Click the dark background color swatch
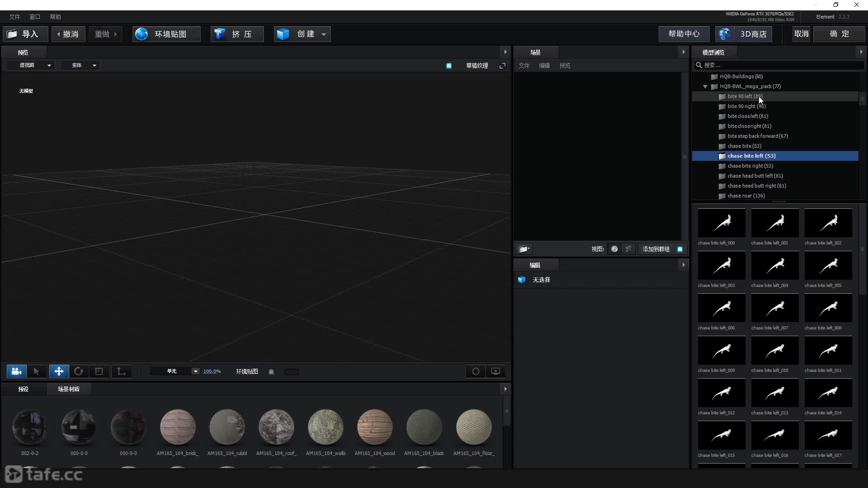 (292, 372)
